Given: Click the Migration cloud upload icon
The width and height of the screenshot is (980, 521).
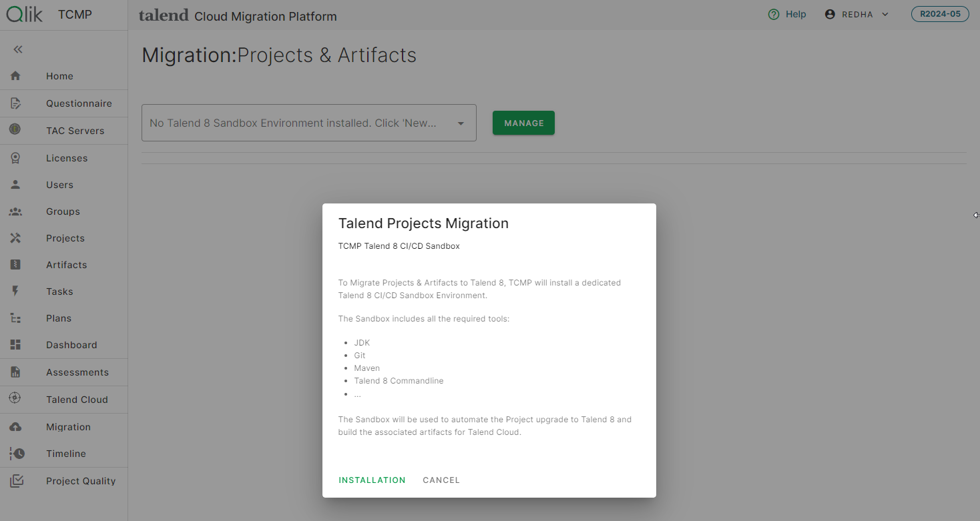Looking at the screenshot, I should (15, 427).
